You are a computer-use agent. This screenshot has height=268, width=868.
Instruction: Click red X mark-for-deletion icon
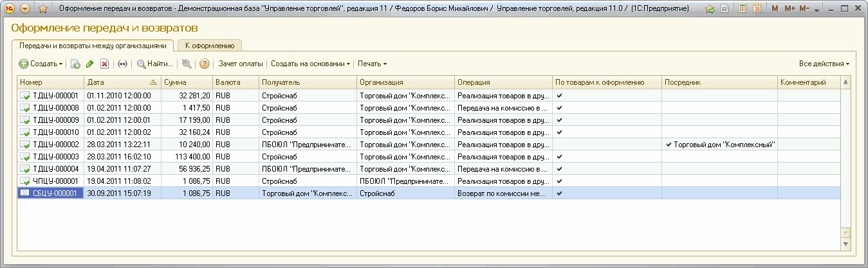coord(104,64)
